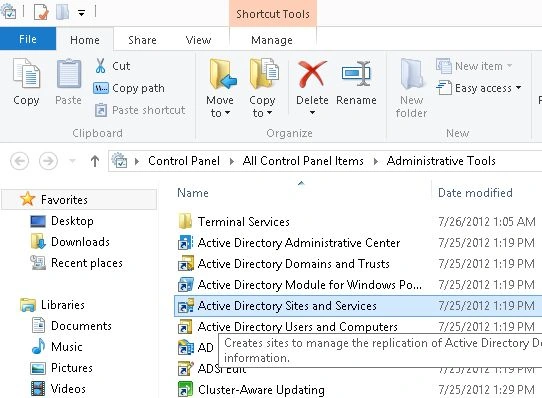Click the New folder icon

coord(412,74)
